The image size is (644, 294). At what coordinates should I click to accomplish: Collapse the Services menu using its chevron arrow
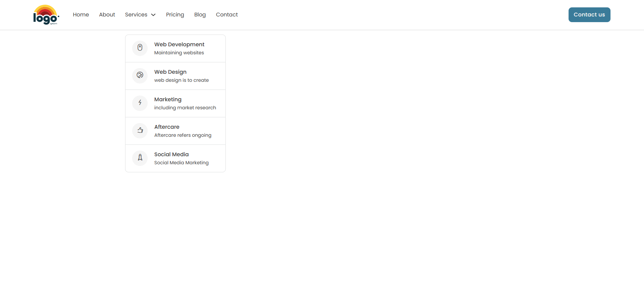click(x=153, y=15)
